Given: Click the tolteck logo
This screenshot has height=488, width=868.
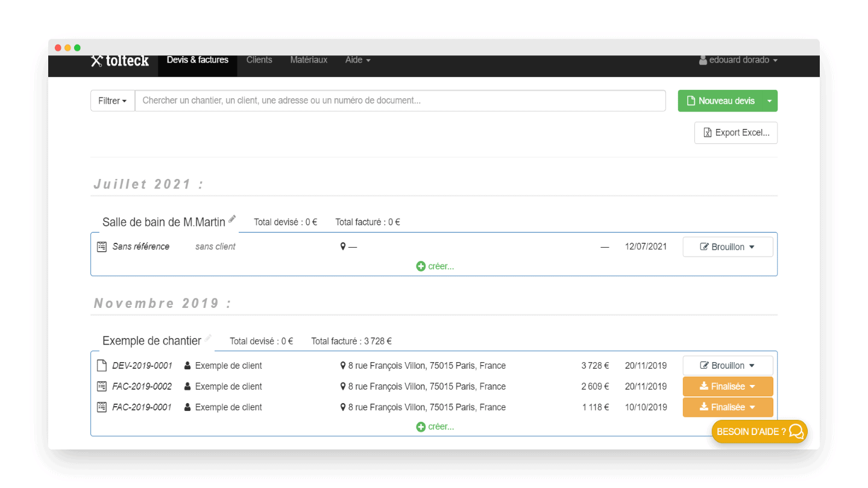Looking at the screenshot, I should [119, 60].
